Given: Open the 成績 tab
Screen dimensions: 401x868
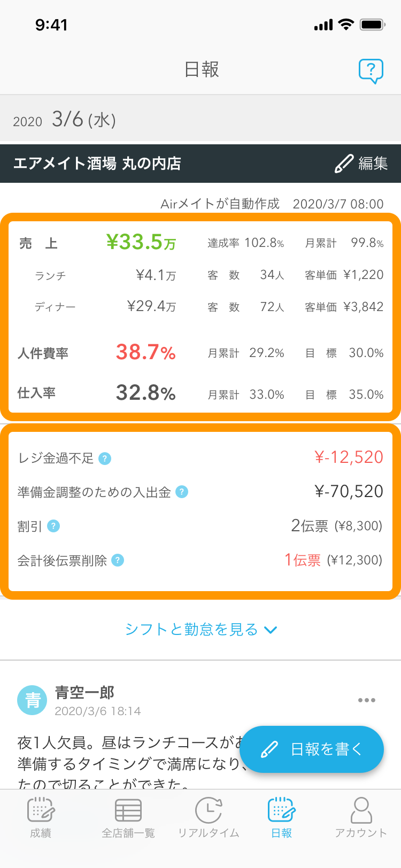Looking at the screenshot, I should [x=41, y=818].
